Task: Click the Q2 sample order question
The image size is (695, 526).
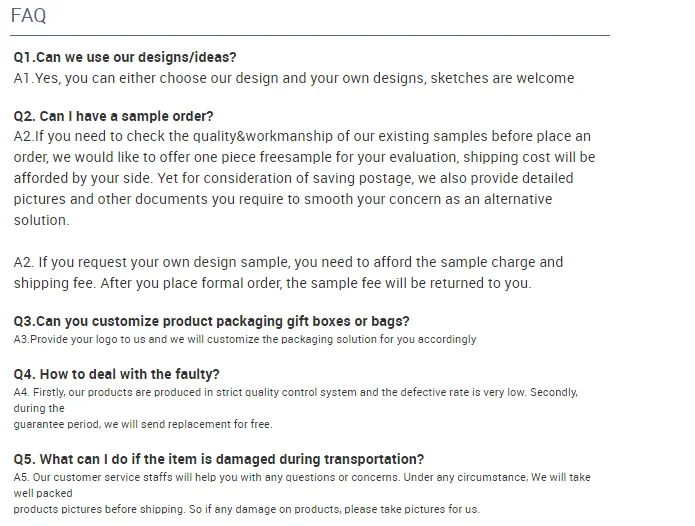Action: coord(114,116)
